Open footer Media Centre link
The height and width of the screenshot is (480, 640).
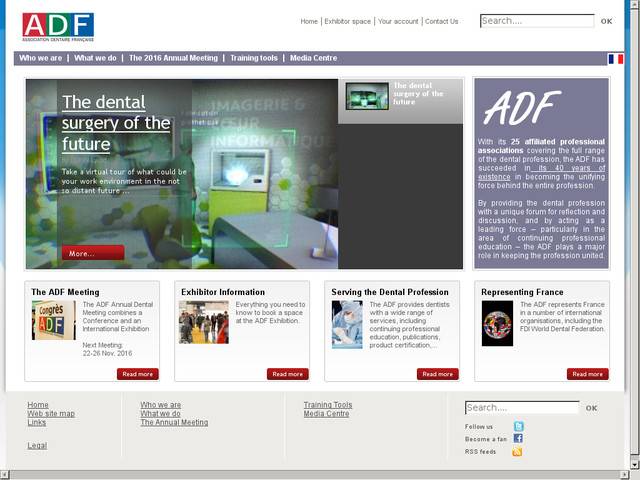click(x=326, y=413)
